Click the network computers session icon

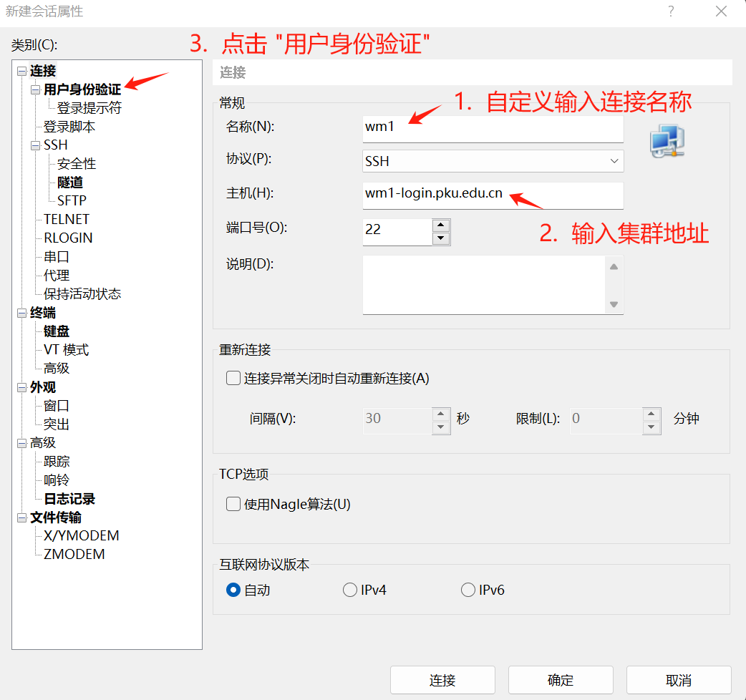[x=667, y=141]
